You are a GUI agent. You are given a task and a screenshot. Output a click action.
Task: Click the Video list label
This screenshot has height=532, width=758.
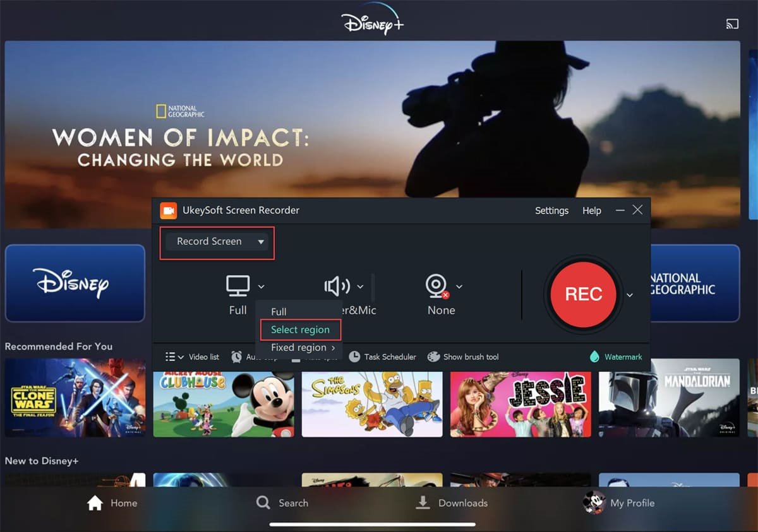point(204,357)
